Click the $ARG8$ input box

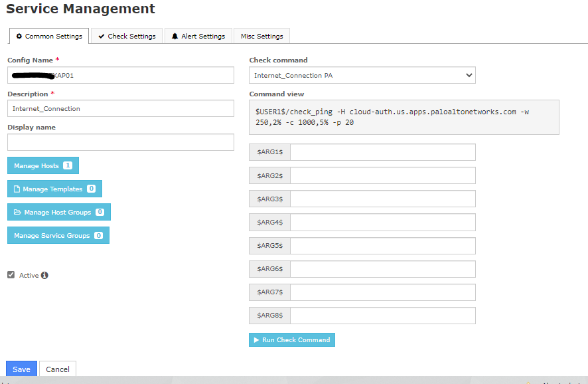pos(382,315)
